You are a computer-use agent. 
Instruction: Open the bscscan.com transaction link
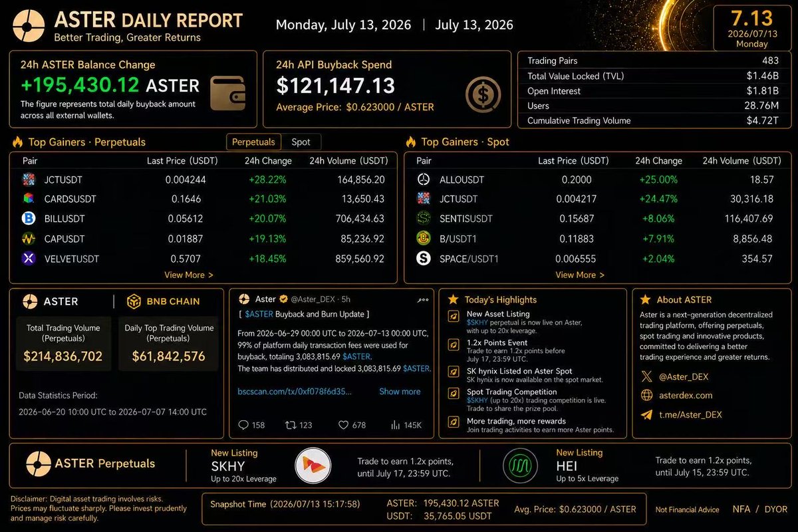(295, 392)
